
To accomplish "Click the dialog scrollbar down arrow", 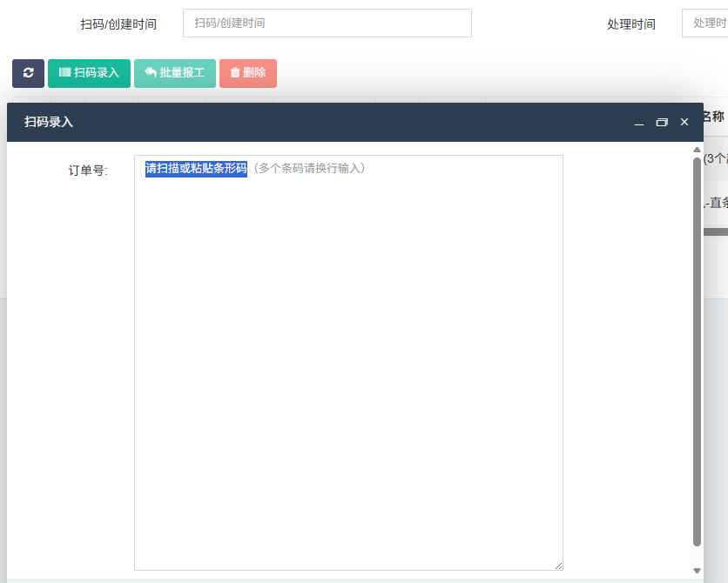I will (x=697, y=571).
